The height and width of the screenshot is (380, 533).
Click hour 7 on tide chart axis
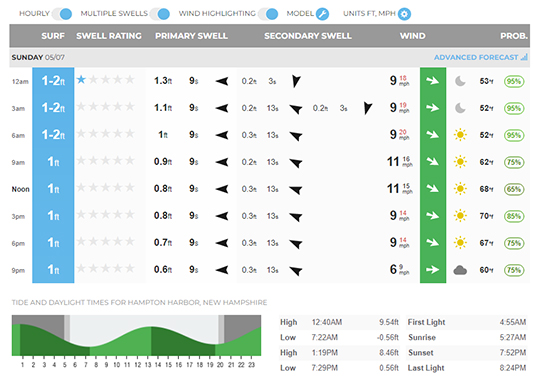point(86,365)
